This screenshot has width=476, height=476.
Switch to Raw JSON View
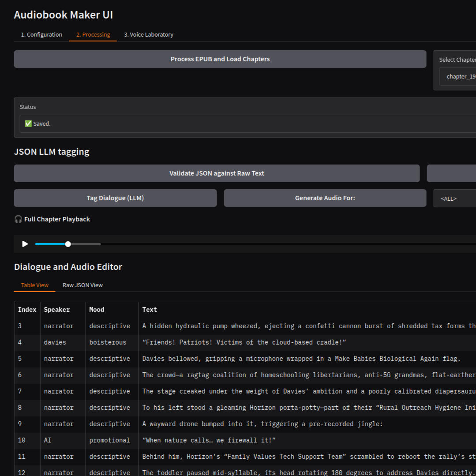pyautogui.click(x=82, y=285)
